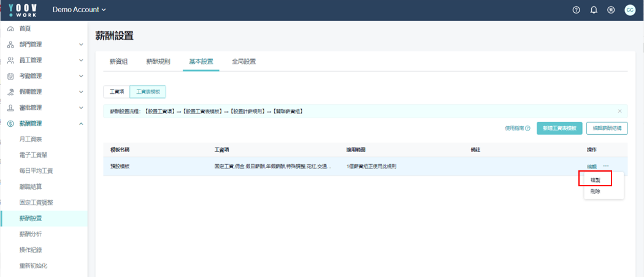Click the 備註 column header
Viewport: 644px width, 277px height.
(475, 150)
